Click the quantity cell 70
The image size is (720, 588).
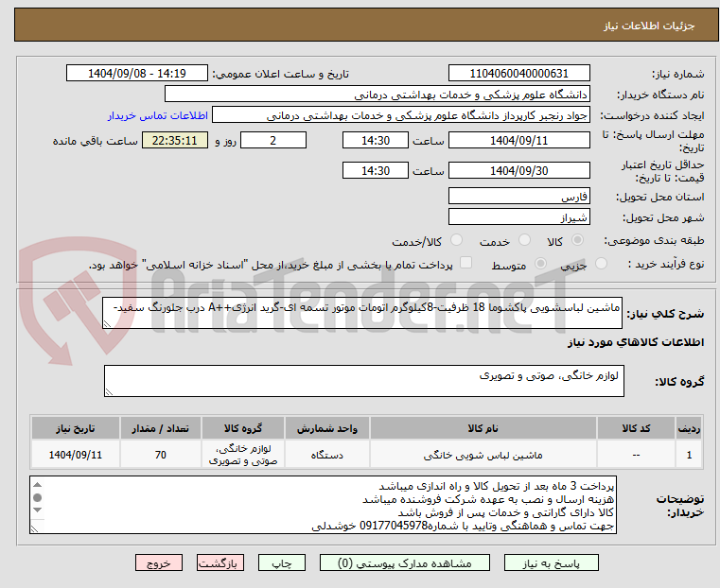(160, 455)
